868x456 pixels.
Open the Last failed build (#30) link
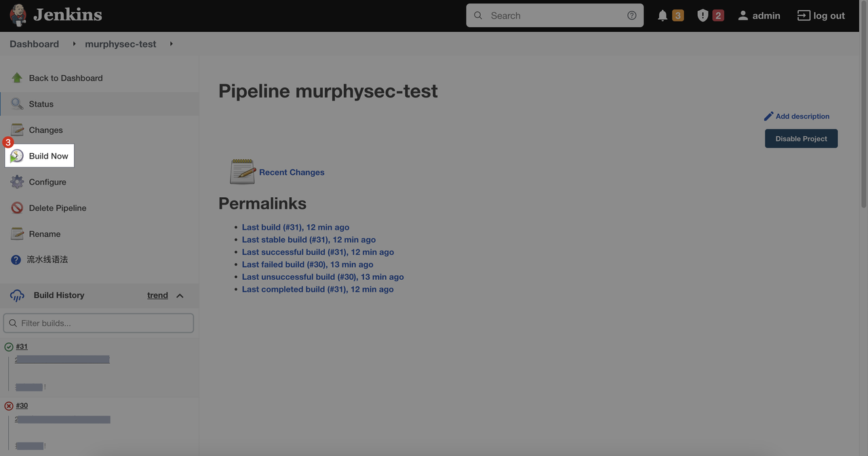[307, 264]
